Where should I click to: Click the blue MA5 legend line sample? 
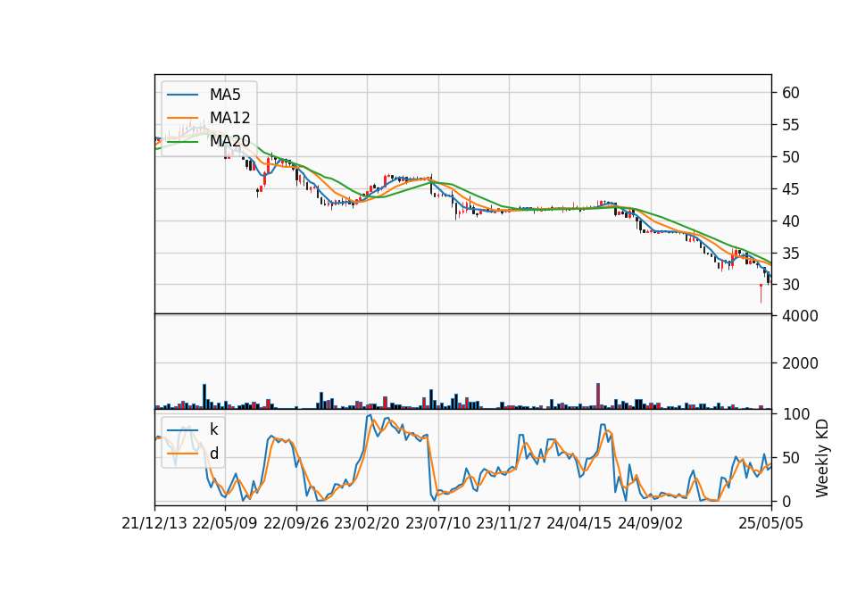[x=182, y=95]
